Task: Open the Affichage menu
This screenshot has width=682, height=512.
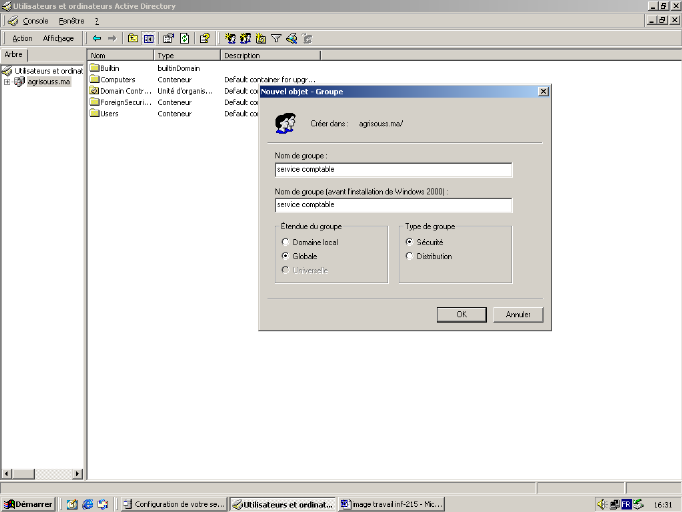Action: (x=58, y=38)
